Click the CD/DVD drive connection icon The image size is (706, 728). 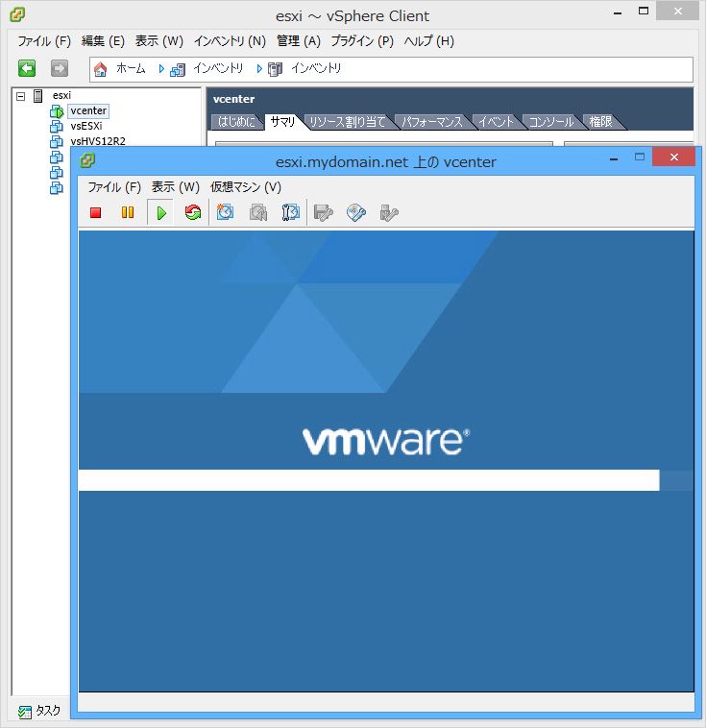[x=355, y=212]
